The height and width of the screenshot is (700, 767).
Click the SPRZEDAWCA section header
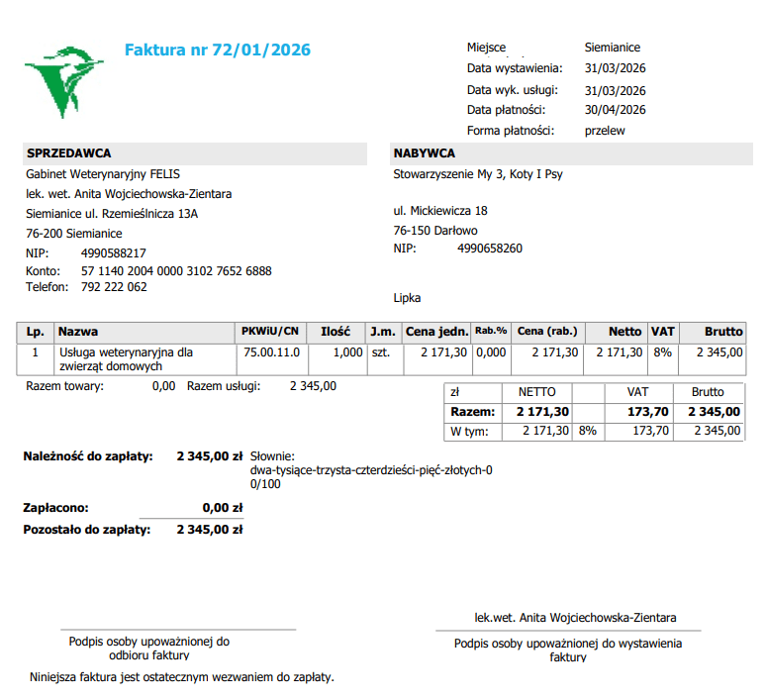pyautogui.click(x=69, y=153)
